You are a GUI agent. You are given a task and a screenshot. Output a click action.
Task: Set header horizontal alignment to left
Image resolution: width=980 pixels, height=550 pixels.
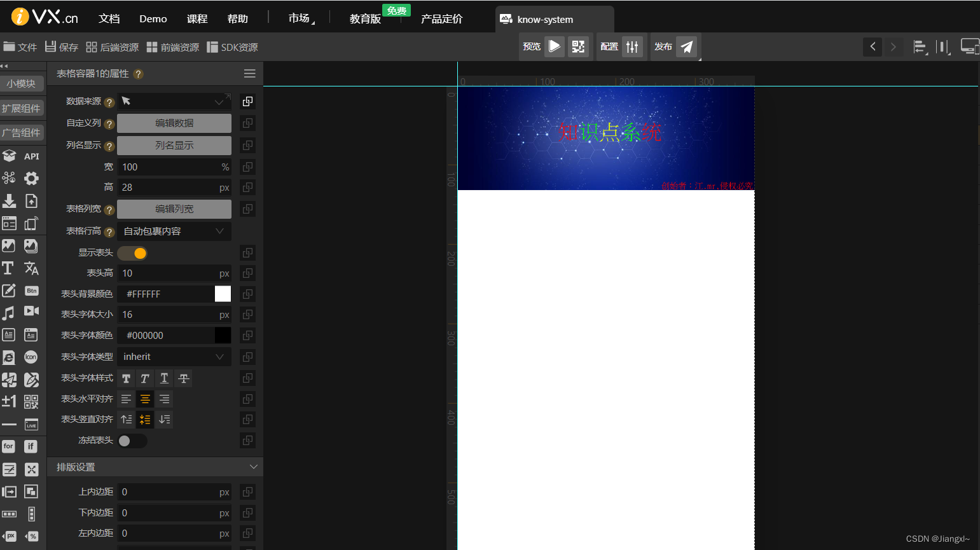click(x=127, y=399)
